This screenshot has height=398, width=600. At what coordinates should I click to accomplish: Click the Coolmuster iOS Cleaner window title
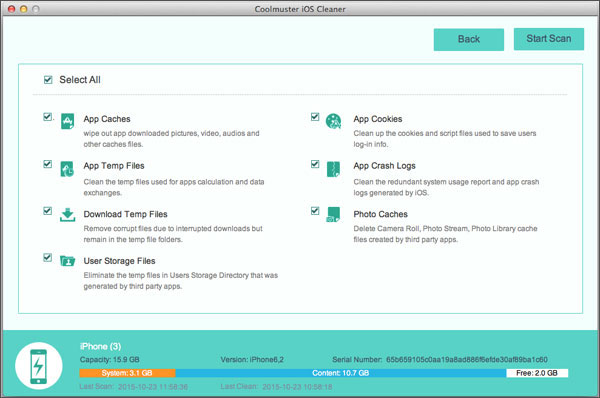tap(300, 9)
